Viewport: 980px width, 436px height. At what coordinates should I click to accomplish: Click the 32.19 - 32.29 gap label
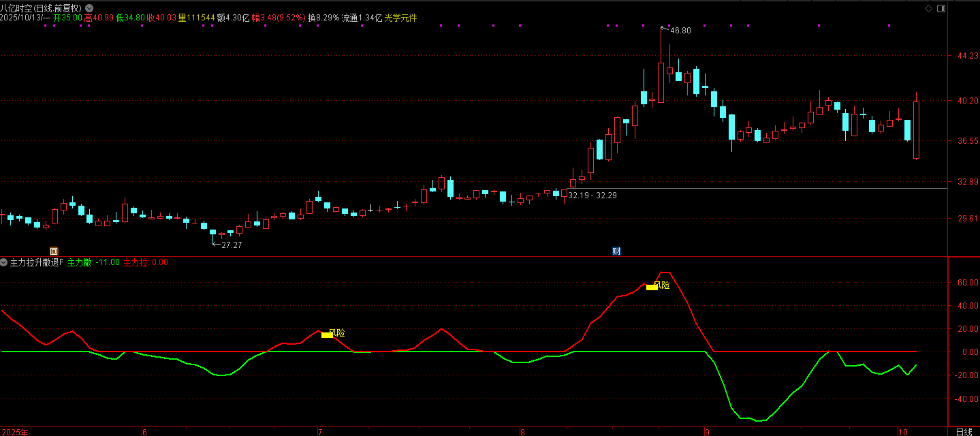tap(592, 196)
